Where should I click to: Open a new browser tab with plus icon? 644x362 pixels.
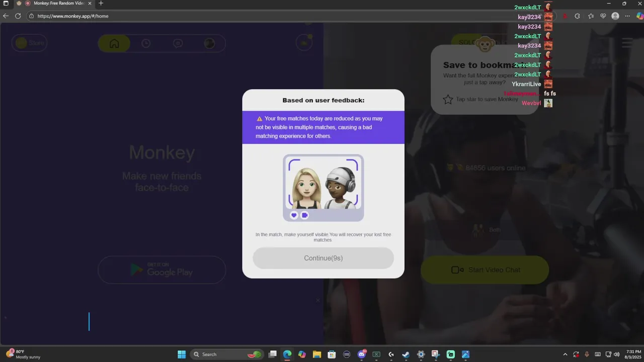[x=101, y=3]
